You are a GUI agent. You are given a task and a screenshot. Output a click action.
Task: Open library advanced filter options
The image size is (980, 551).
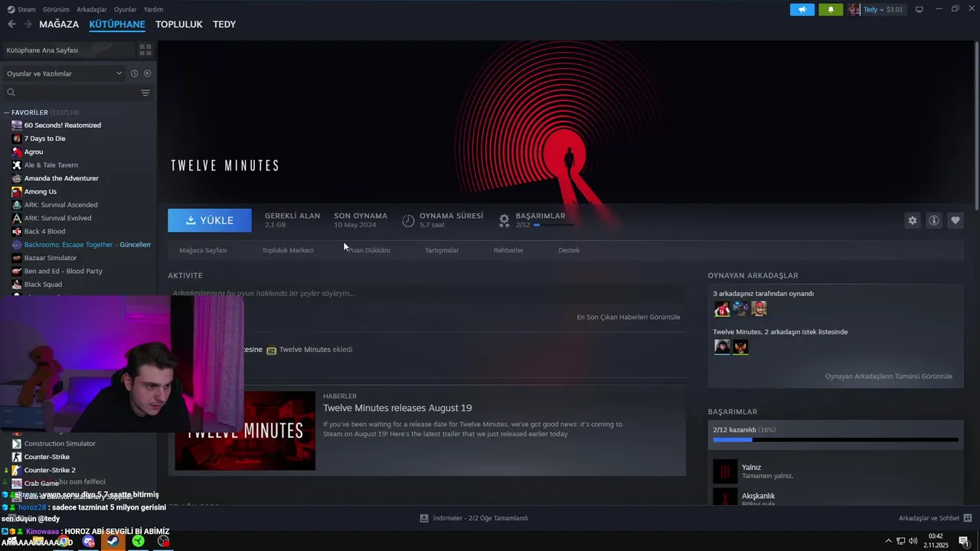coord(145,93)
